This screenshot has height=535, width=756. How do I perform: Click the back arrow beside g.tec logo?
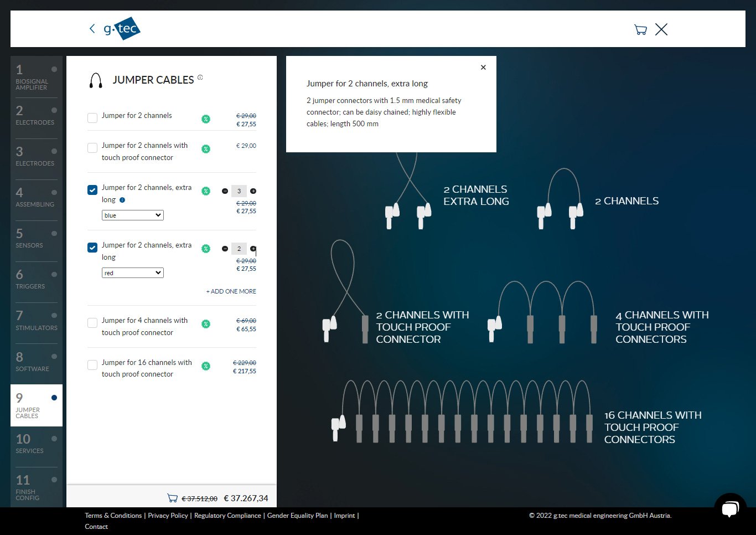[x=92, y=29]
